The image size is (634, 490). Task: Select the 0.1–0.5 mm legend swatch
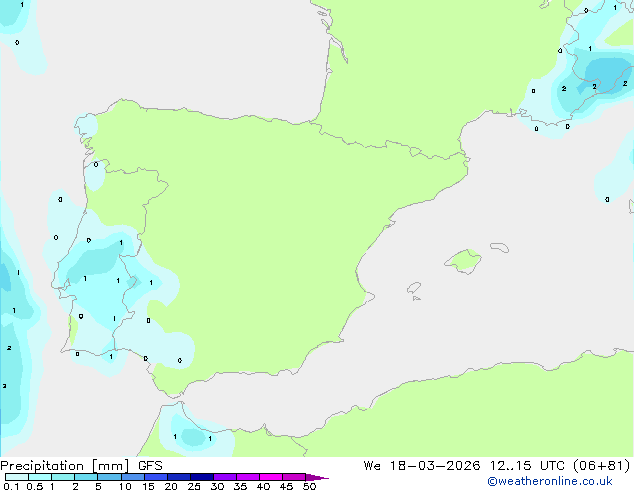(x=17, y=477)
